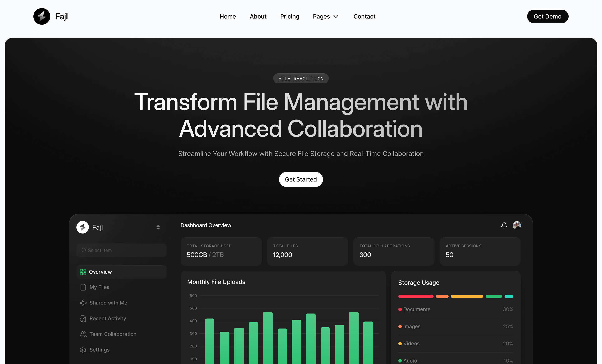Viewport: 602px width, 364px height.
Task: Click the Get Demo button
Action: click(x=547, y=16)
